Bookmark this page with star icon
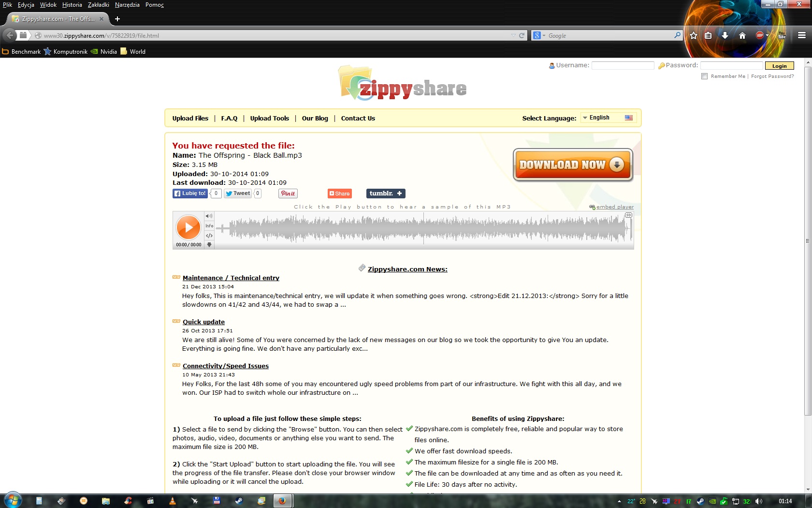Viewport: 812px width, 508px height. pyautogui.click(x=694, y=35)
